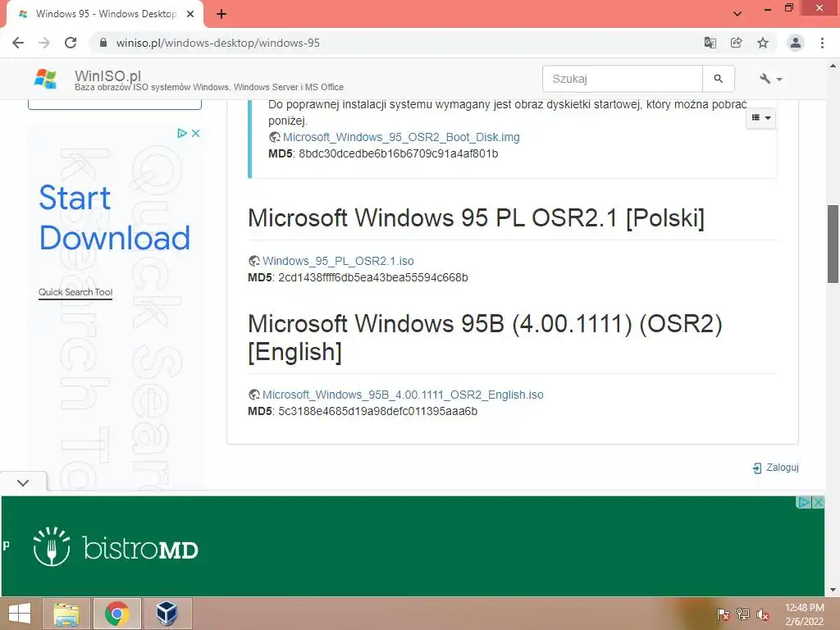840x630 pixels.
Task: Click the Chrome taskbar icon
Action: point(116,614)
